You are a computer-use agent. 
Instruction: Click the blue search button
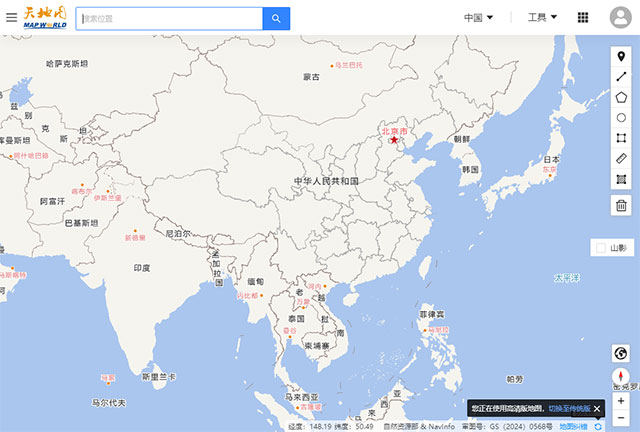276,18
